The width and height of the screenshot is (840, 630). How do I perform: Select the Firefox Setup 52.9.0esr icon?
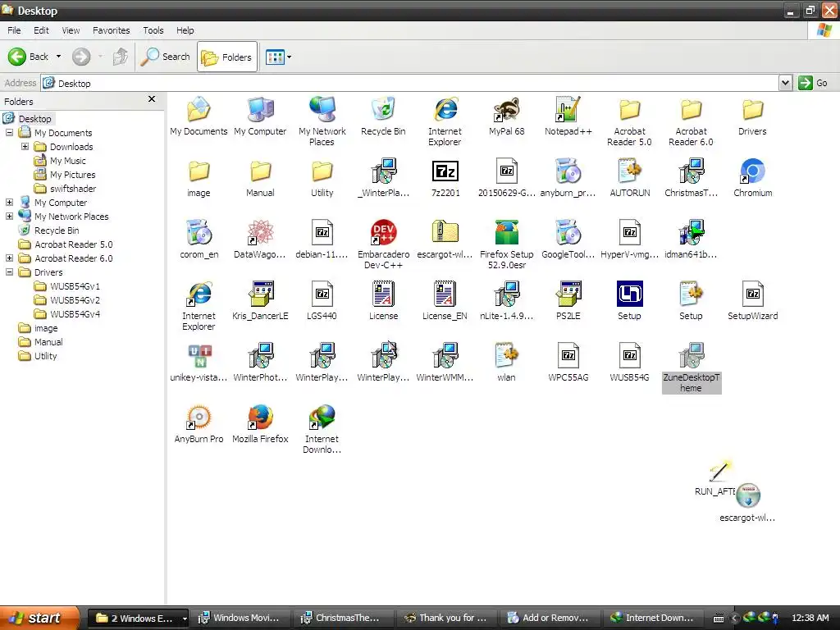pos(506,232)
